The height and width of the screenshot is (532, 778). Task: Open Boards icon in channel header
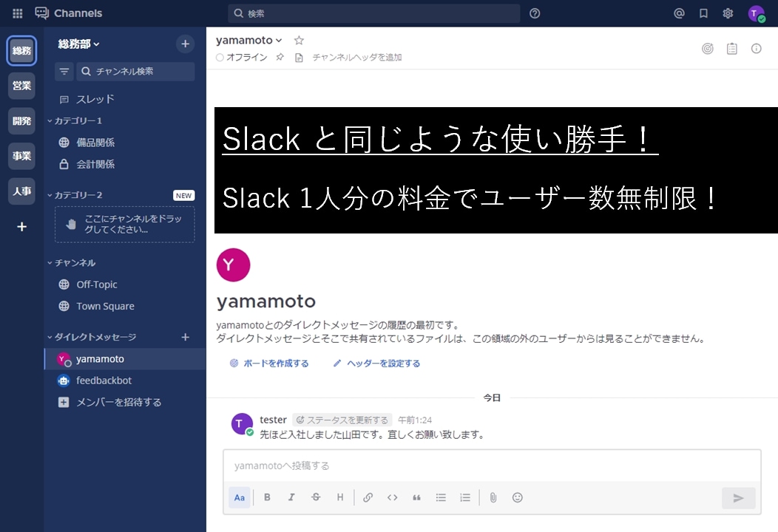[x=708, y=49]
